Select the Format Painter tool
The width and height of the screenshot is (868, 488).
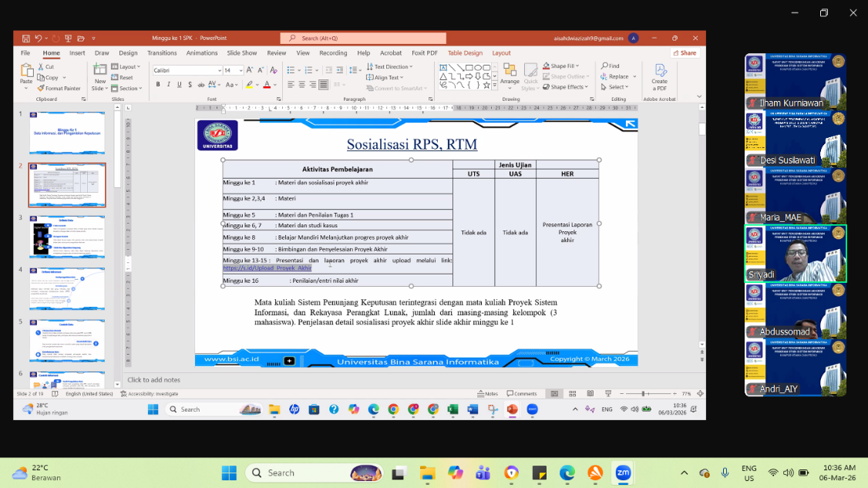(60, 88)
